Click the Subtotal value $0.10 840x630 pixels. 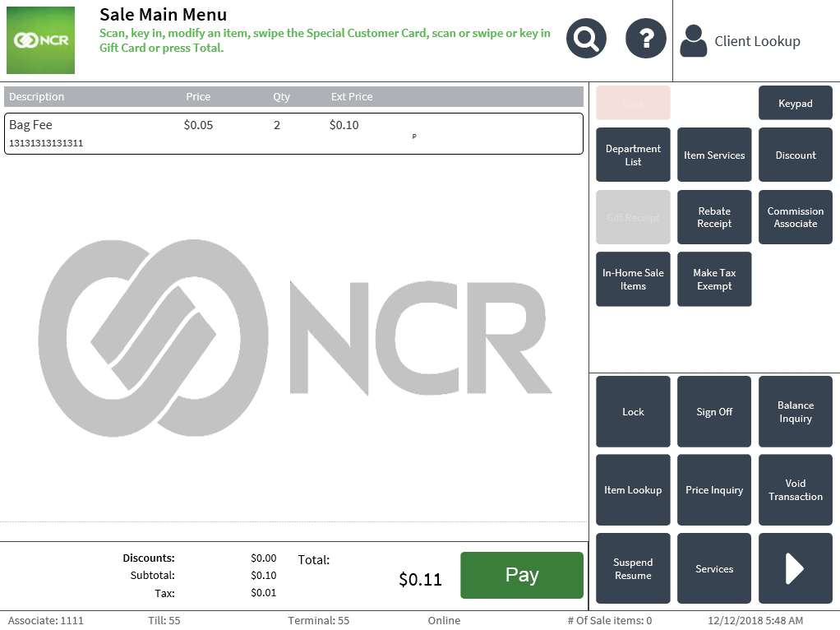pos(264,576)
